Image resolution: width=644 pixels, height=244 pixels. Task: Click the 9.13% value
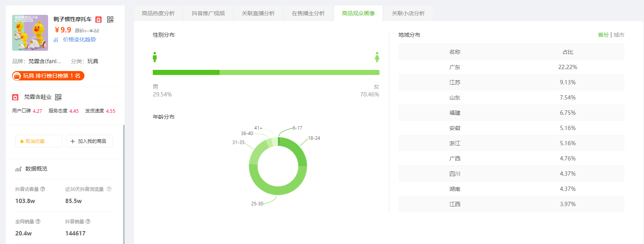[x=568, y=82]
